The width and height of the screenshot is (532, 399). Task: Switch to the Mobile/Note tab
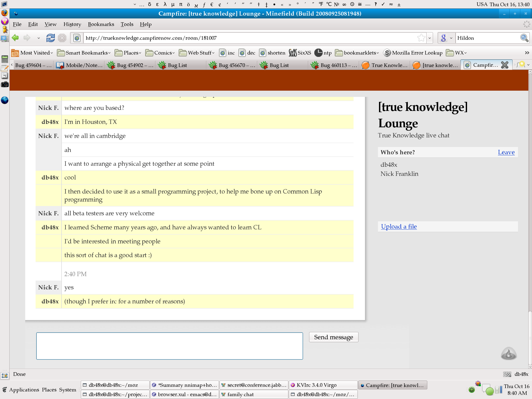point(79,65)
